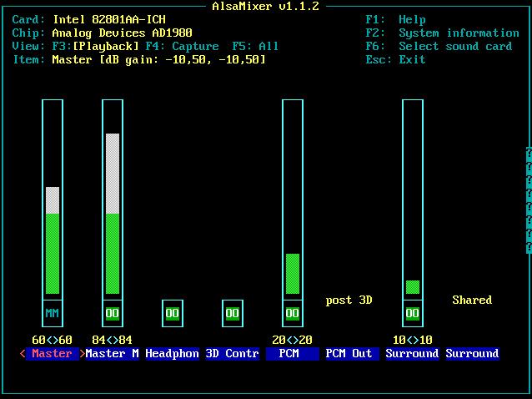Adjust the Master volume bar

coord(53,200)
